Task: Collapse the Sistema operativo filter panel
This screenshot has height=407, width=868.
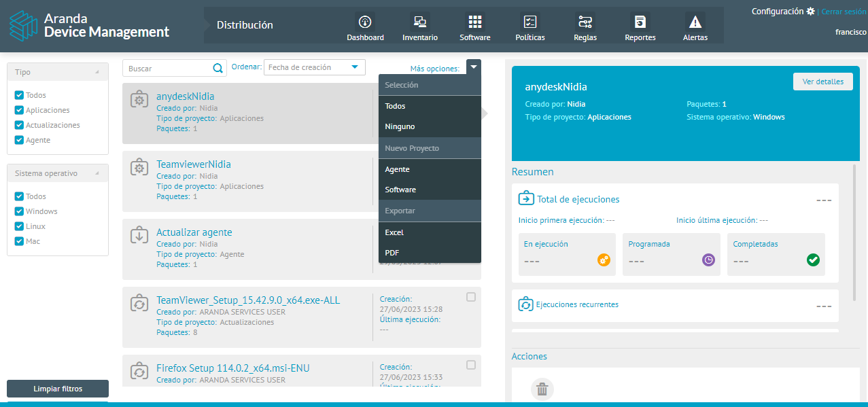Action: pos(97,173)
